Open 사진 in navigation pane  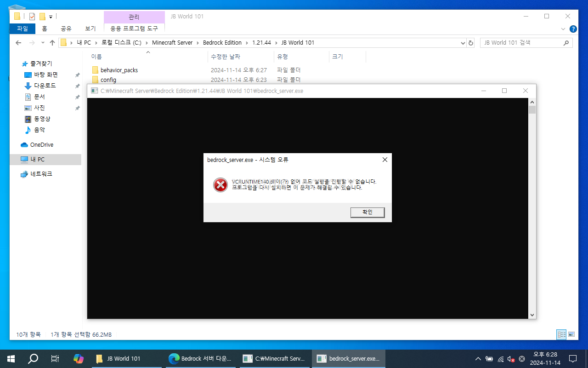[x=40, y=108]
